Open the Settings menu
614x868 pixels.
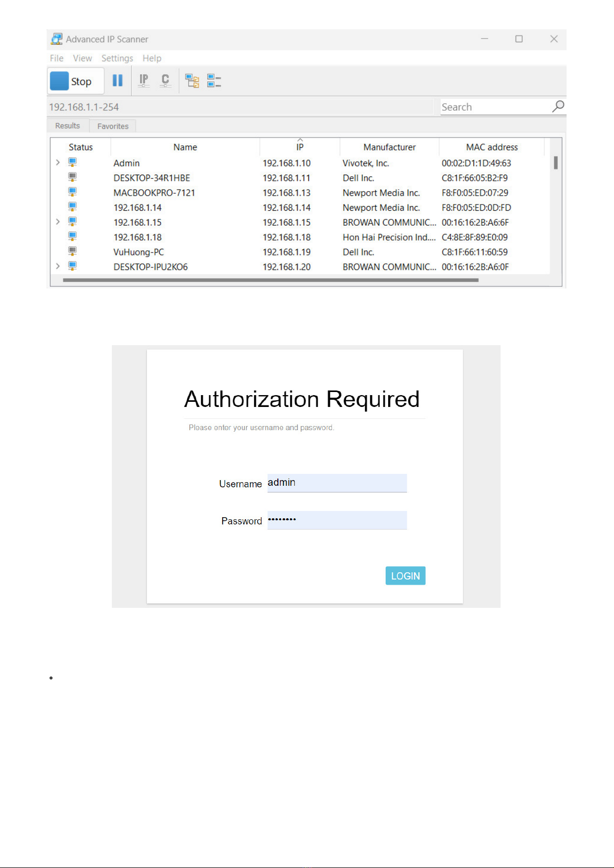(117, 58)
